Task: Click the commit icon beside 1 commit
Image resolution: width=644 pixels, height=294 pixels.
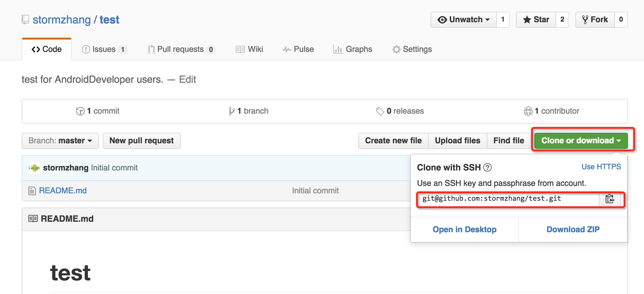Action: coord(80,111)
